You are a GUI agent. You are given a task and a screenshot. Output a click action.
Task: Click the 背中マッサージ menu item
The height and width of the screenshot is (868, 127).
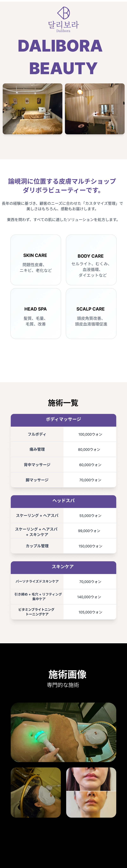click(37, 465)
